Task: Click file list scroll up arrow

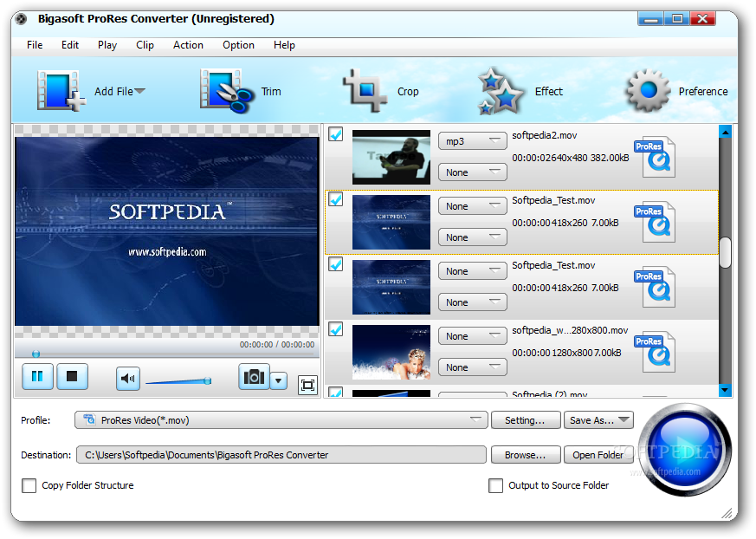Action: click(725, 131)
